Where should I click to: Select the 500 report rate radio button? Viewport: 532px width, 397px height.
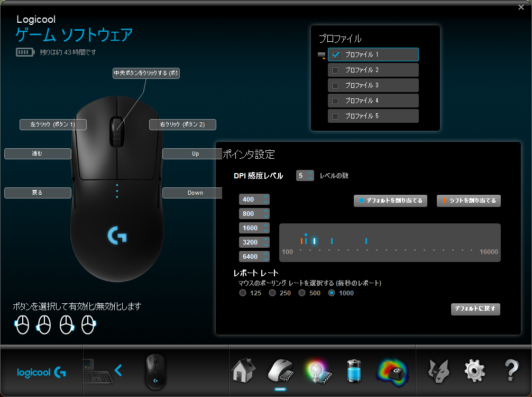(x=301, y=293)
